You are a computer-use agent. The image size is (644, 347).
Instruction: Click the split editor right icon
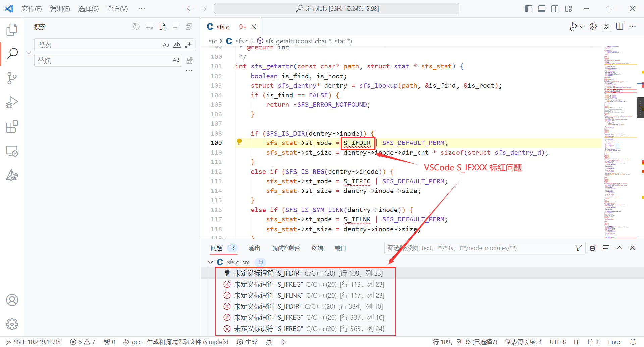tap(620, 27)
